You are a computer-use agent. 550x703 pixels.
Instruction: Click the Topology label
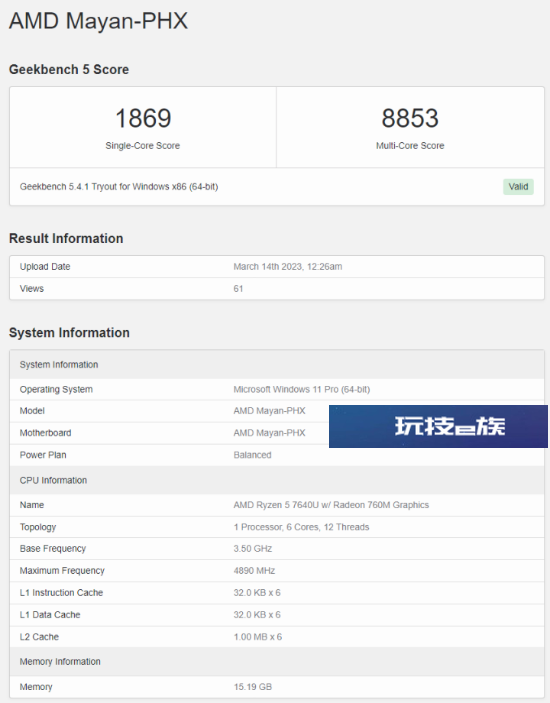[38, 527]
